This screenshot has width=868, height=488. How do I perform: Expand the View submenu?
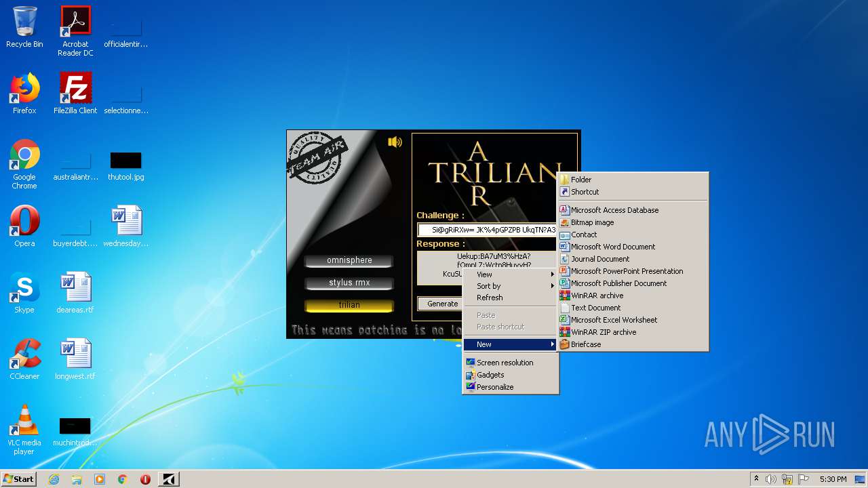(511, 274)
